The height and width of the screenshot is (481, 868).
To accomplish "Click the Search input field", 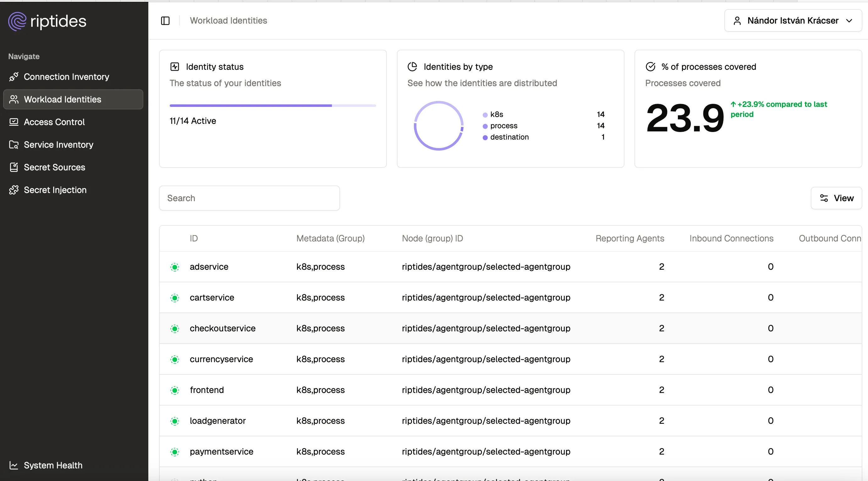I will [249, 198].
